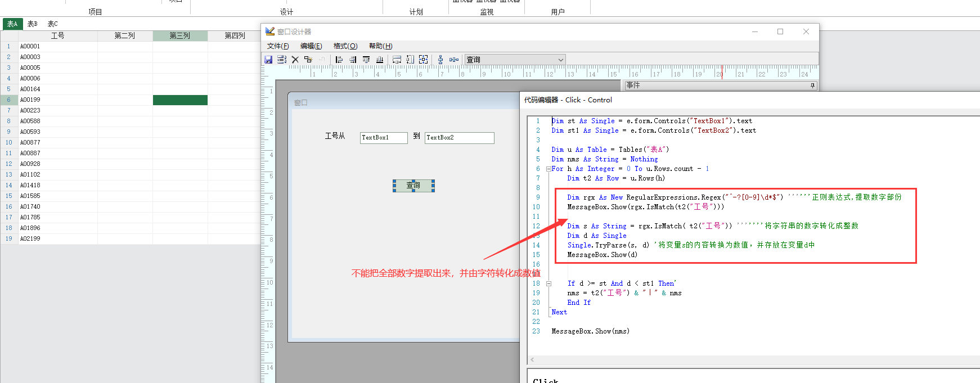Pin the 事件 panel with the pin icon
Viewport: 980px width, 383px height.
tap(812, 85)
